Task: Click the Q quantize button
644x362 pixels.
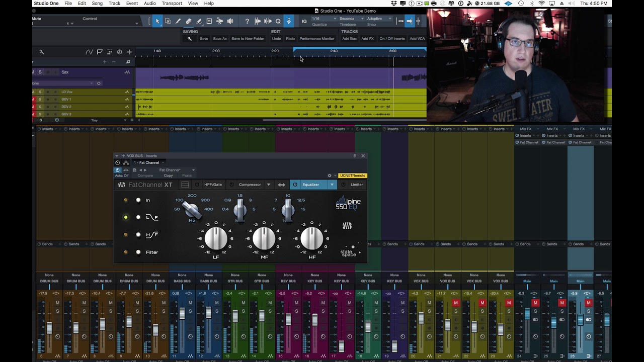Action: (278, 21)
